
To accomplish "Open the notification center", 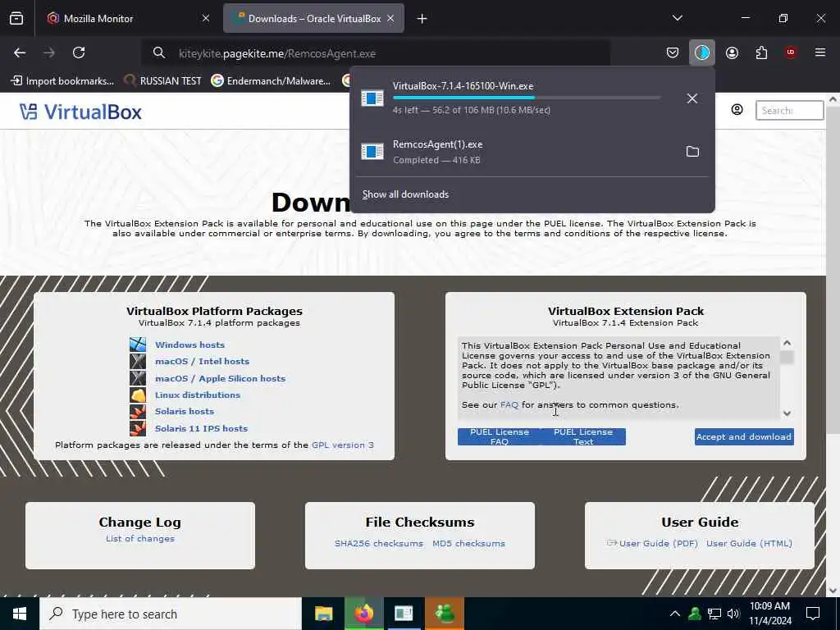I will click(x=813, y=614).
